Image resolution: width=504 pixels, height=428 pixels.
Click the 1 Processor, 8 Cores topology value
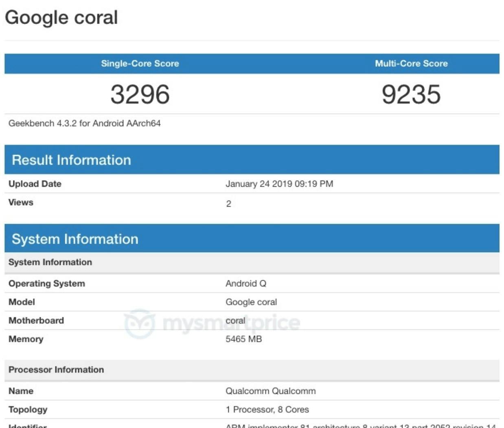(267, 409)
